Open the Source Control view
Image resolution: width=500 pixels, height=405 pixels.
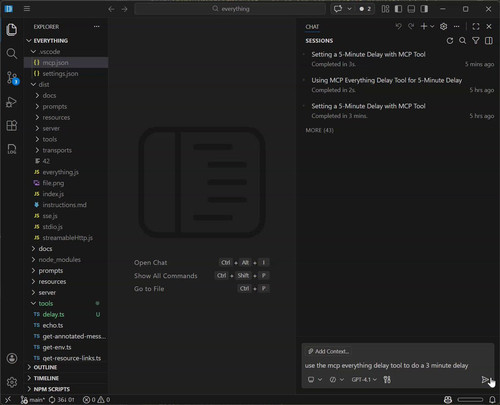tap(12, 77)
